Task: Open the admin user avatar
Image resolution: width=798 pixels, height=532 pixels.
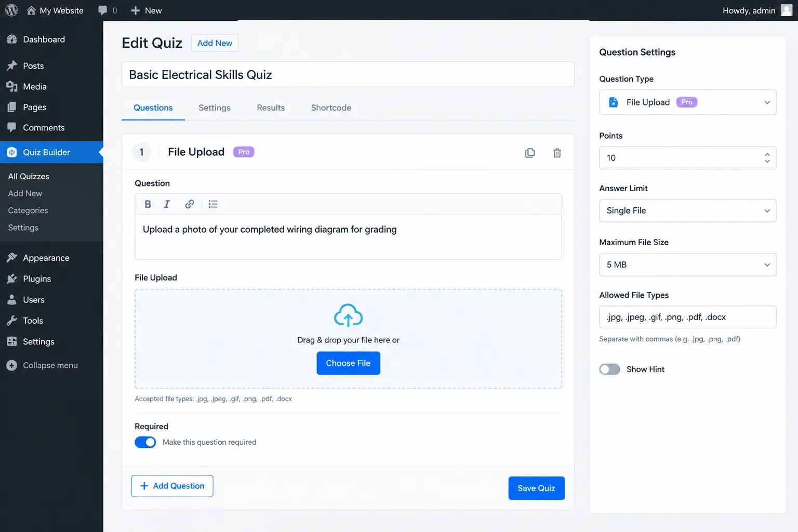Action: [x=787, y=10]
